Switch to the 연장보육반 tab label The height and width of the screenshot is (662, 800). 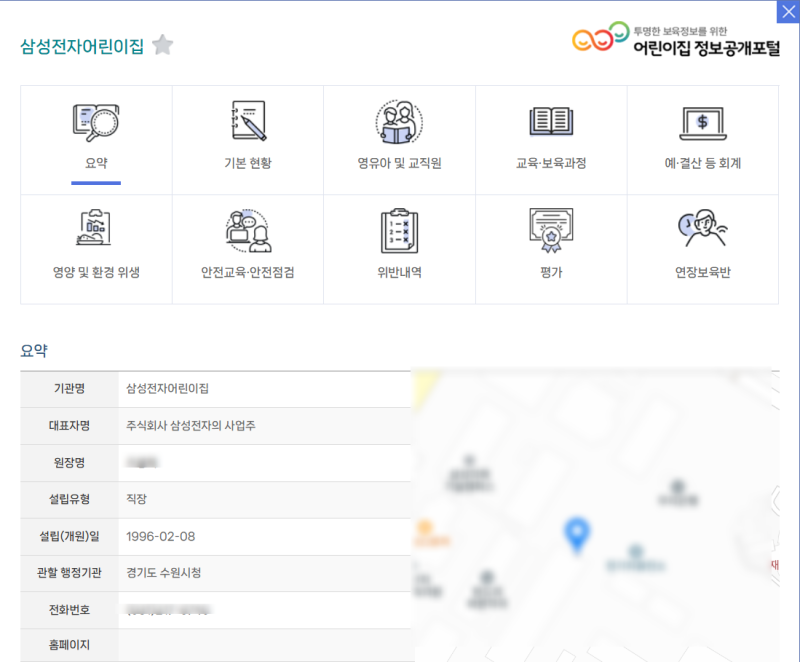pyautogui.click(x=703, y=272)
